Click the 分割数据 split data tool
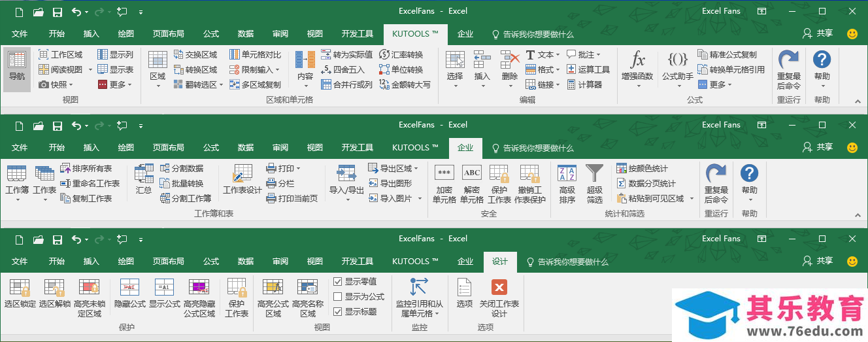 click(x=182, y=169)
